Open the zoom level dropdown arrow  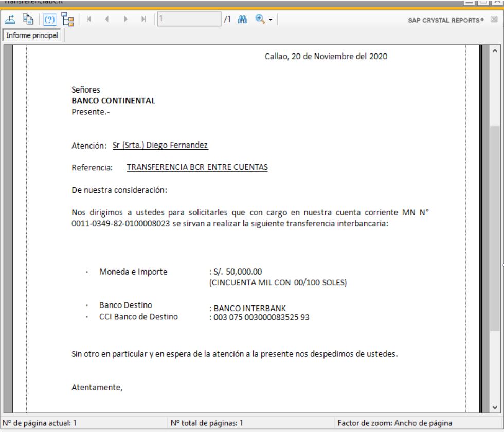271,20
